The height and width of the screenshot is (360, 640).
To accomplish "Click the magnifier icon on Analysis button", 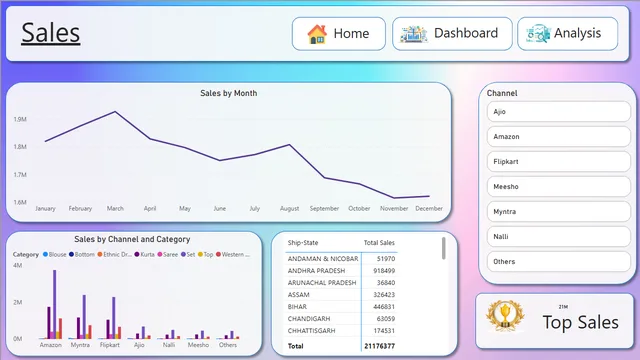I will coord(538,34).
